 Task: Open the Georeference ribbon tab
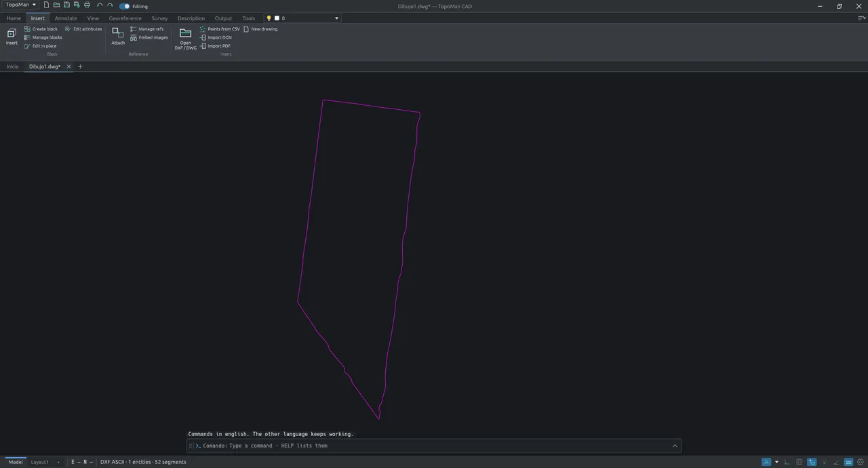tap(125, 18)
